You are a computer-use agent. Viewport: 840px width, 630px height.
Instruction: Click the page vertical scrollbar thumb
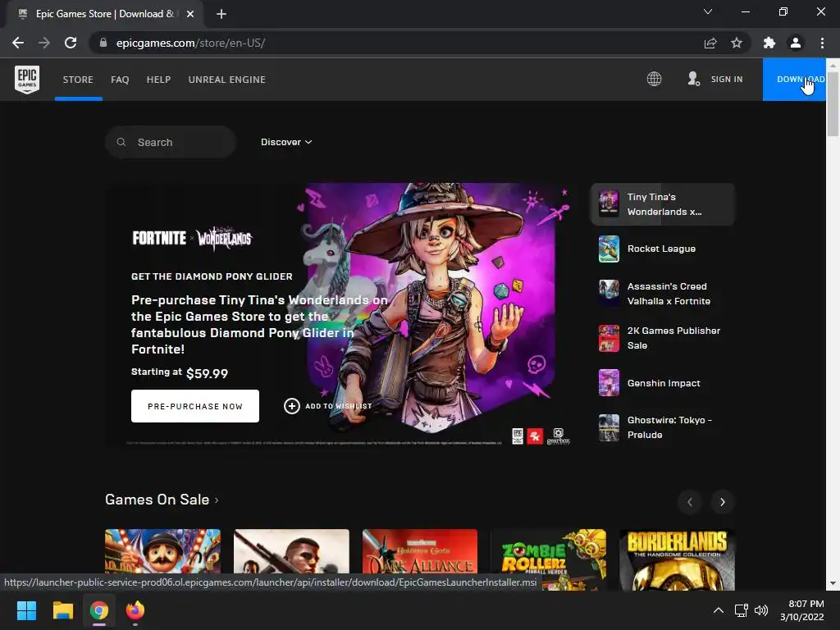(x=833, y=104)
